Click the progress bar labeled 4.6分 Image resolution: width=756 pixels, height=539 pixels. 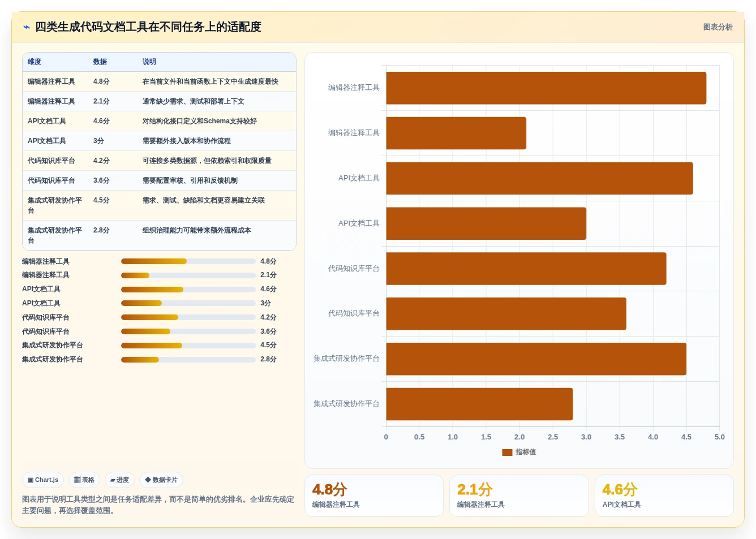click(x=188, y=290)
